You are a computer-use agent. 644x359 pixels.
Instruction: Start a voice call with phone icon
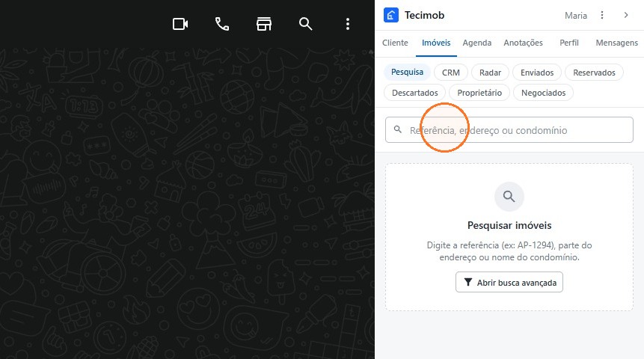coord(222,24)
